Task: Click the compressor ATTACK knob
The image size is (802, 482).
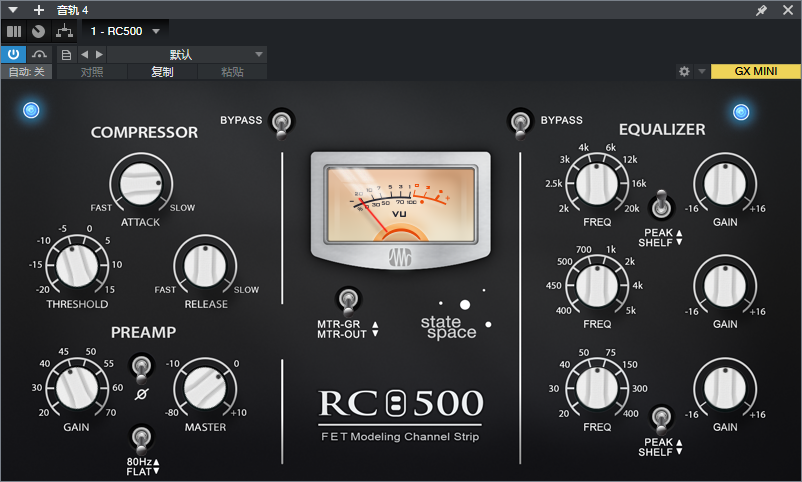Action: pos(141,183)
